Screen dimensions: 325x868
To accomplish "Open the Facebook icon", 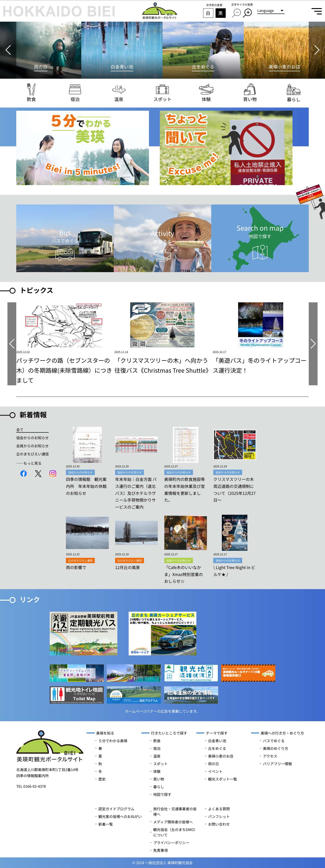I will [x=23, y=473].
